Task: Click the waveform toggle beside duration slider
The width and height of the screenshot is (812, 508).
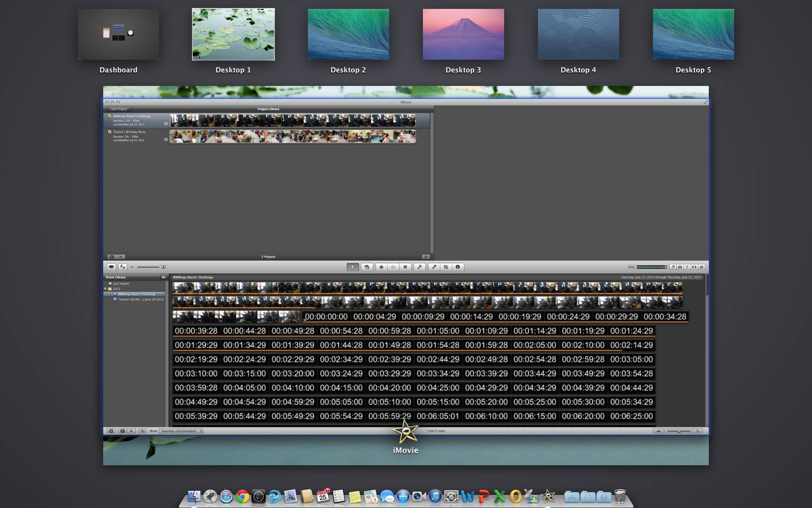Action: tap(658, 431)
